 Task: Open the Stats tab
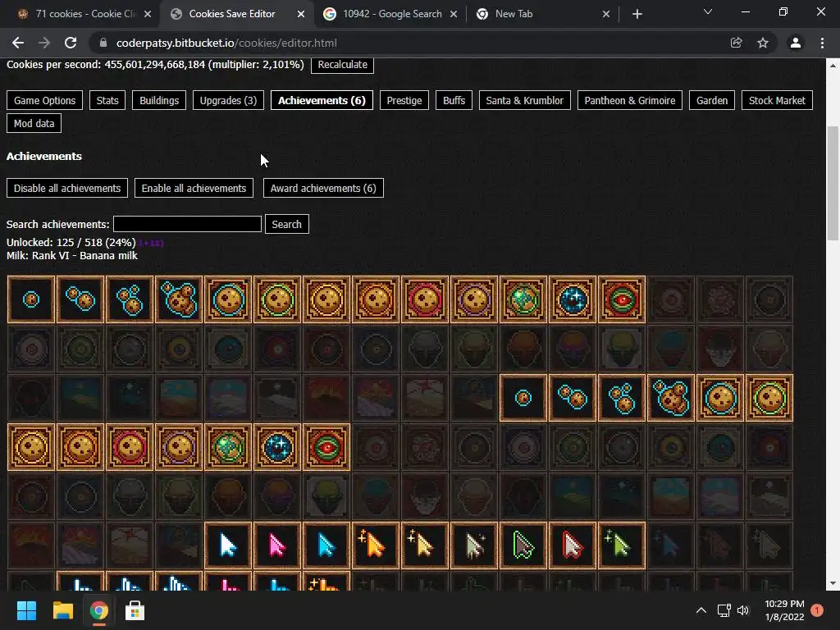click(x=107, y=100)
